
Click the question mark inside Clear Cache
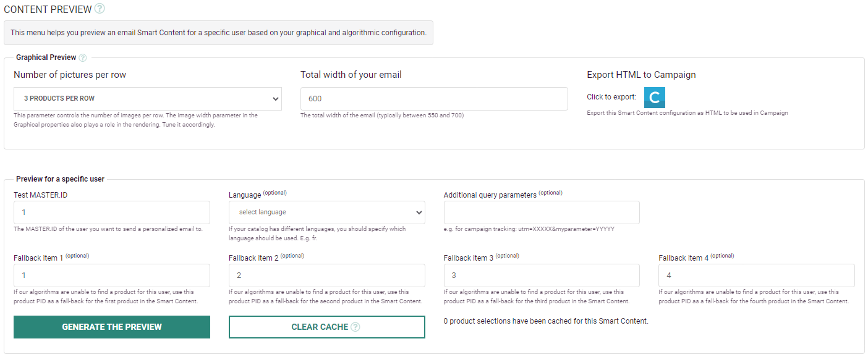(355, 327)
